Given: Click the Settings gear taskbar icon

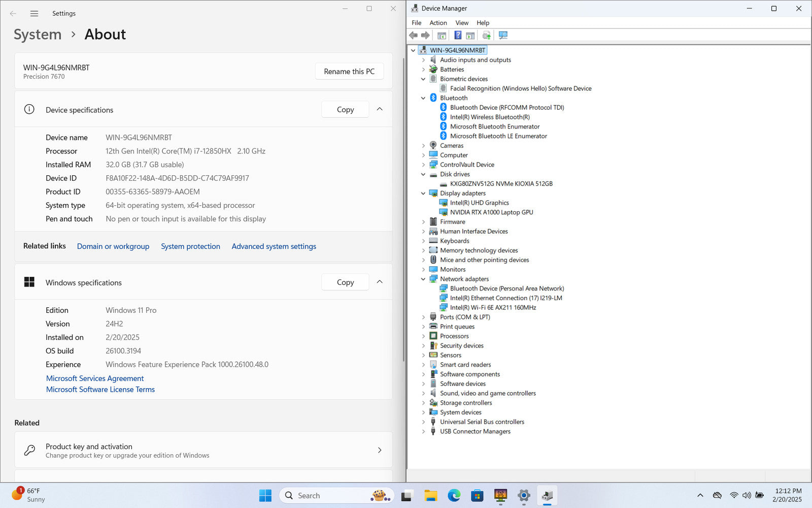Looking at the screenshot, I should coord(524,496).
